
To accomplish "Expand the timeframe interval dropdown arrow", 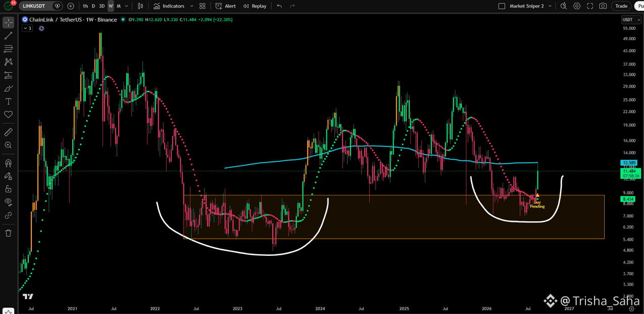I will point(126,6).
